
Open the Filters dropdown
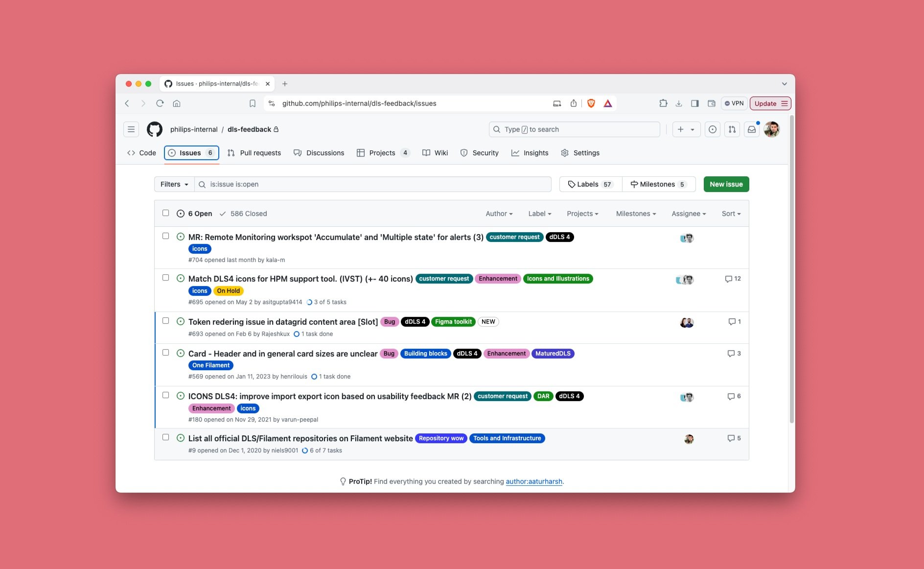coord(174,184)
